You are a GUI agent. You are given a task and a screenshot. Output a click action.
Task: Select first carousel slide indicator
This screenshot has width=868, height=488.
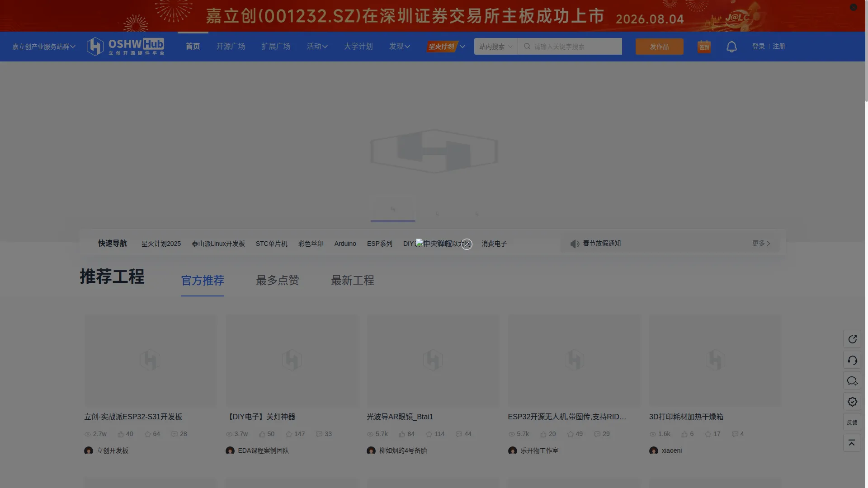[x=393, y=210]
